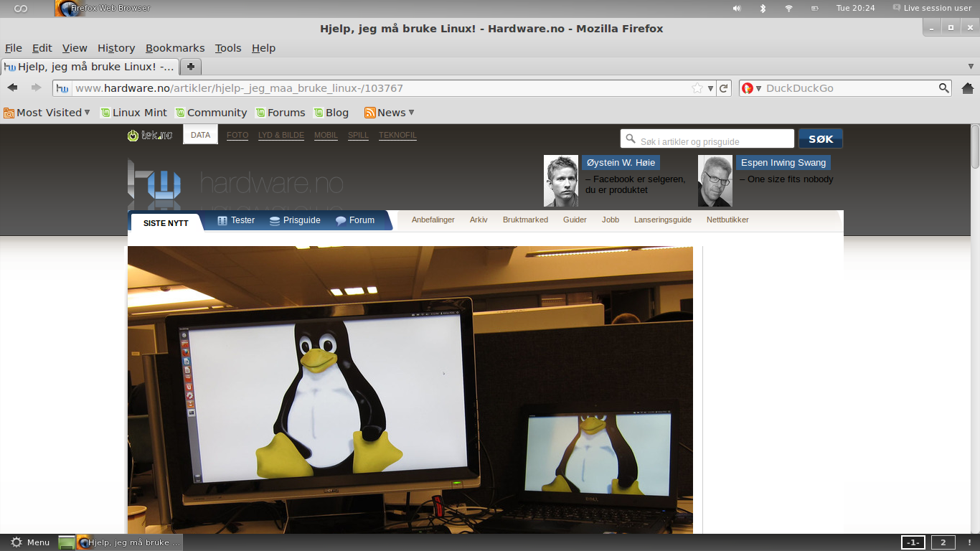Open the Edit menu

point(42,48)
